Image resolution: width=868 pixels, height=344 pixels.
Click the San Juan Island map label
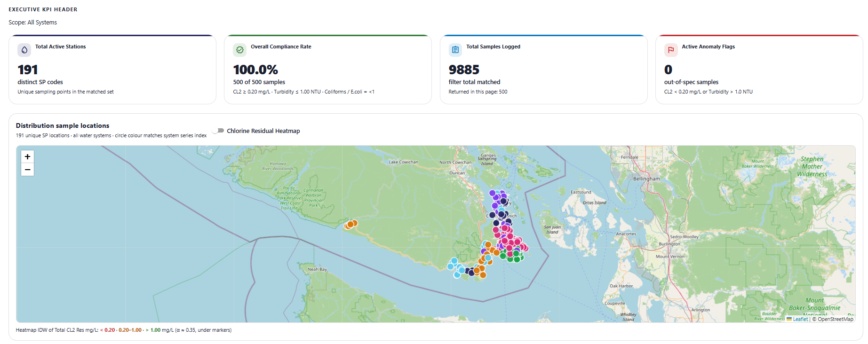[x=552, y=229]
